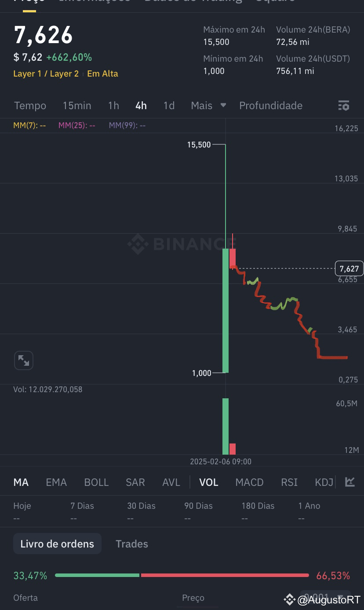Expand the 0,001 price precision dropdown

325,597
